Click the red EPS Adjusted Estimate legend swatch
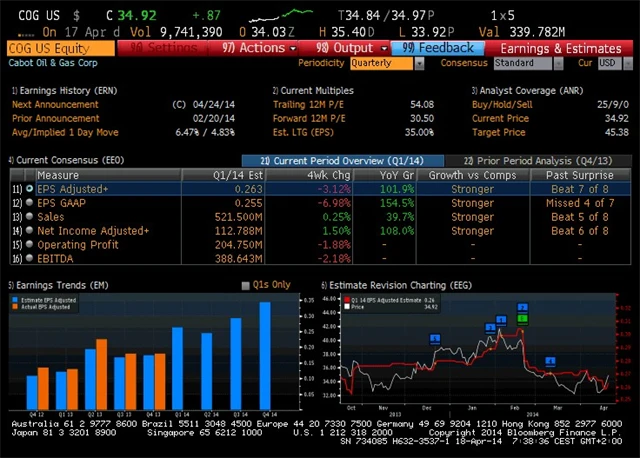Screen dimensions: 640x458 [x=346, y=298]
